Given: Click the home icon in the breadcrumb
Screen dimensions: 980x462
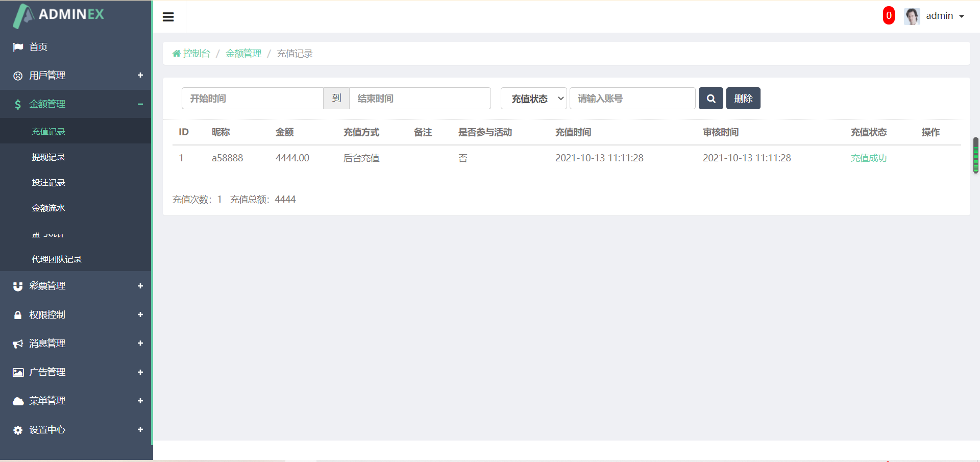Looking at the screenshot, I should coord(177,54).
